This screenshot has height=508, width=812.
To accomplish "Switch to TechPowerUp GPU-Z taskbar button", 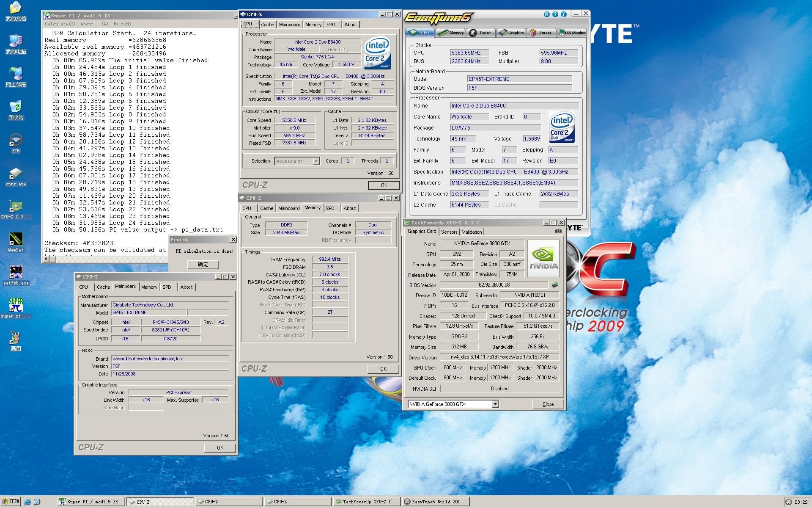I will [x=367, y=502].
